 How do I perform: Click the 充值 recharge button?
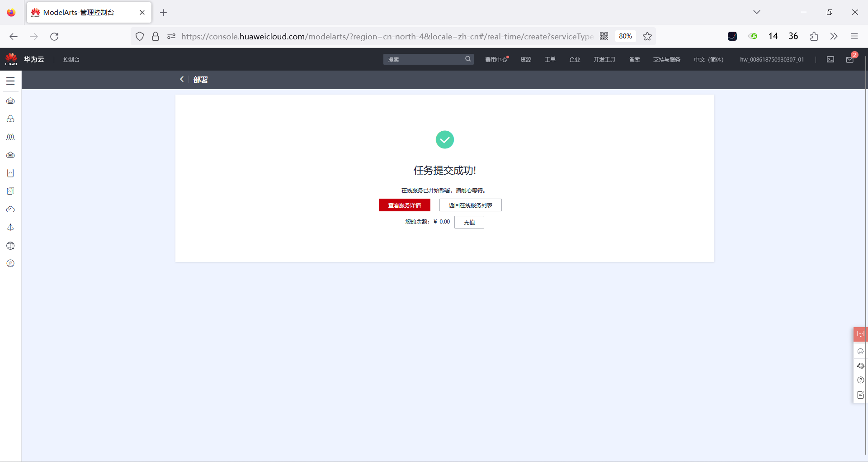tap(469, 222)
